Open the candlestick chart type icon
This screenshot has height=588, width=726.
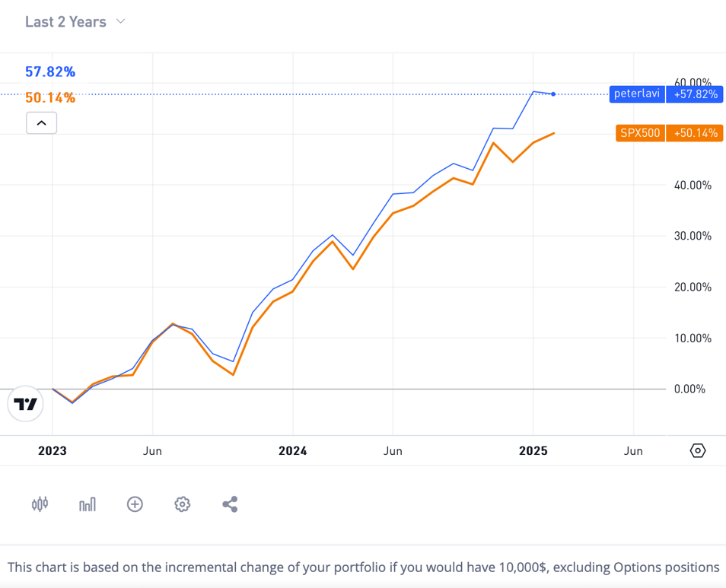[40, 504]
